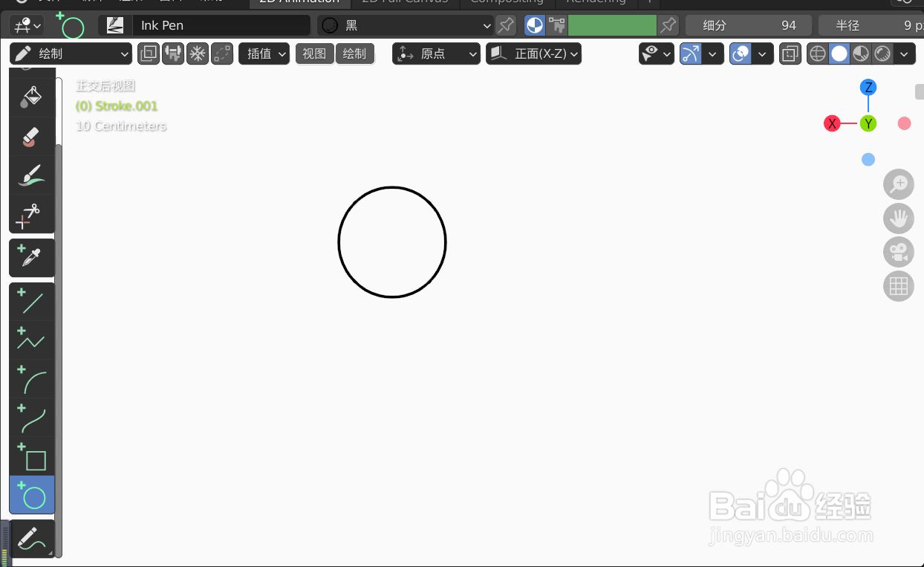This screenshot has width=924, height=567.
Task: Select the Box primitive tool
Action: [x=32, y=456]
